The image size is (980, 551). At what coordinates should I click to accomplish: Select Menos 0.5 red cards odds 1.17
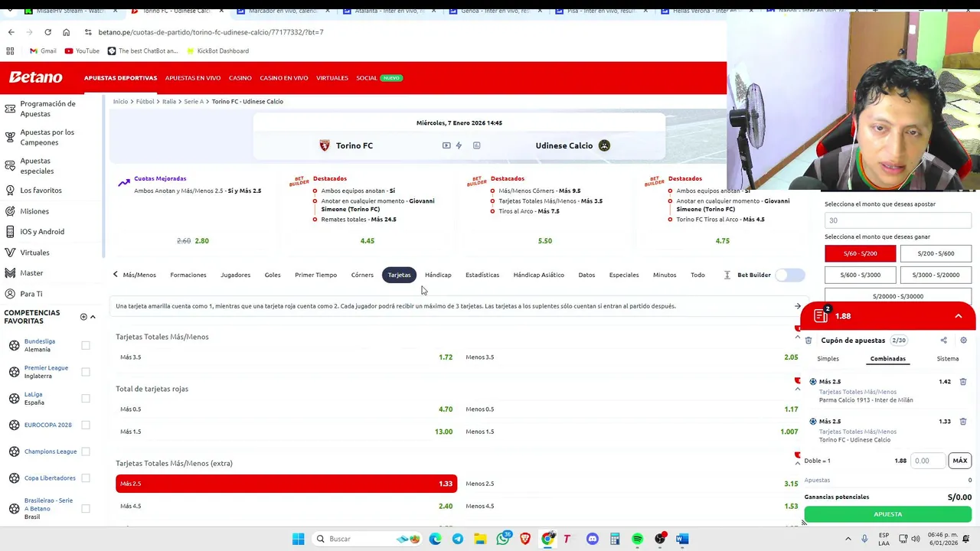(632, 409)
